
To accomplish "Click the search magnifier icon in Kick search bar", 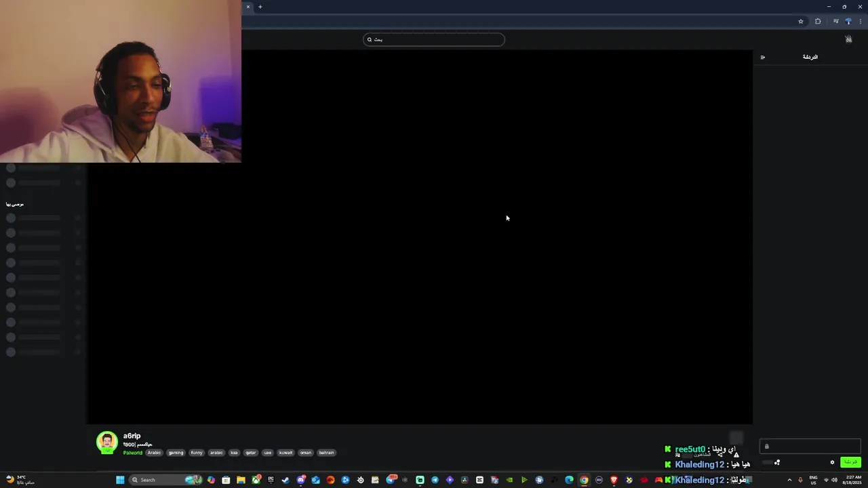I will pyautogui.click(x=370, y=39).
